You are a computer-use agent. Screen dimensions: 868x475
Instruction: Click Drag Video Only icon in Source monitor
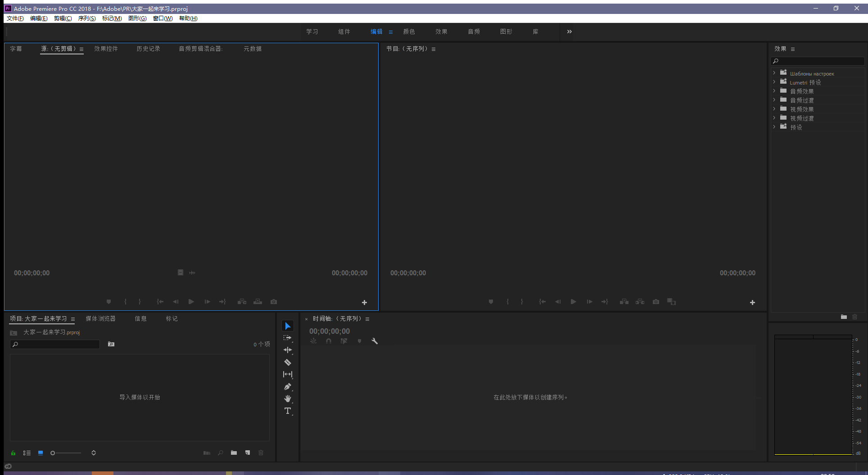181,273
